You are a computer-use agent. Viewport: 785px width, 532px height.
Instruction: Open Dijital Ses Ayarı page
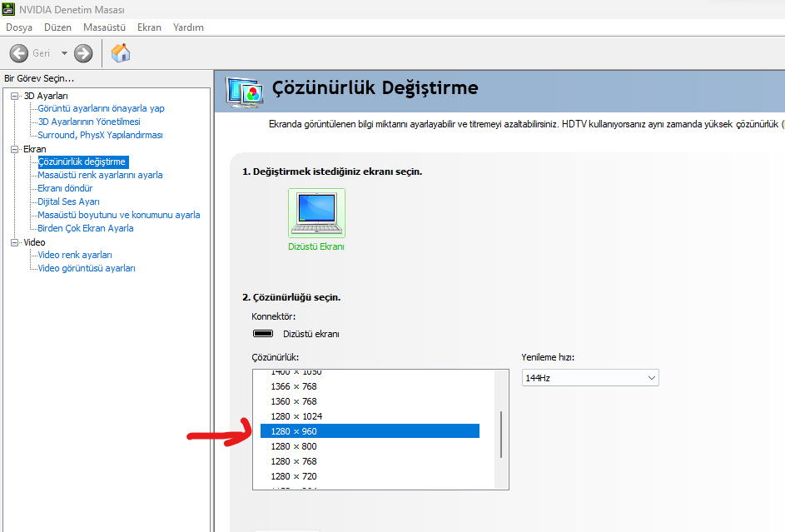pyautogui.click(x=68, y=201)
